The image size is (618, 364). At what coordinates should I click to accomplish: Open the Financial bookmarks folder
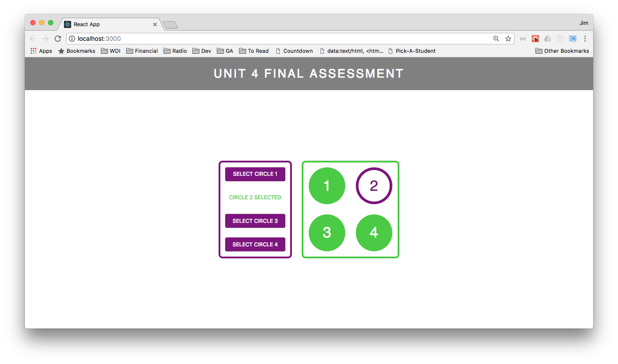(x=142, y=51)
